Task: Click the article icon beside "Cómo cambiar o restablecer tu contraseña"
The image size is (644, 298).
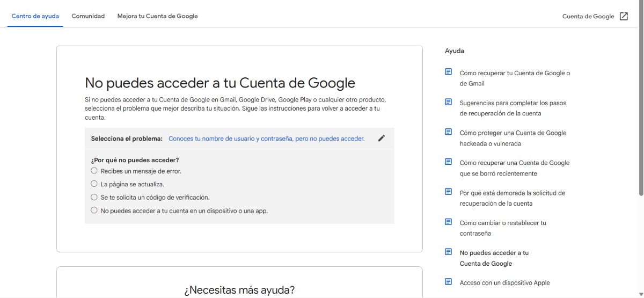Action: click(449, 222)
